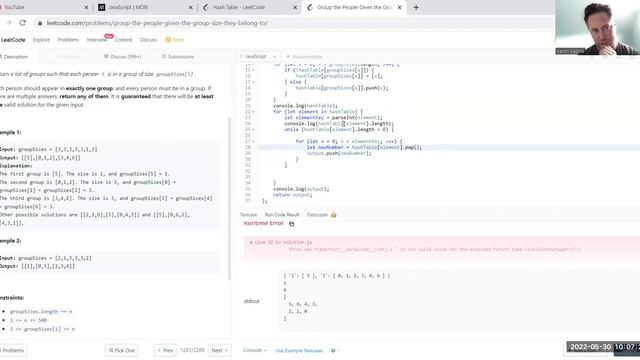Screen dimensions: 640x360
Task: Collapse code fold arrow at line 22
Action: coord(253,111)
